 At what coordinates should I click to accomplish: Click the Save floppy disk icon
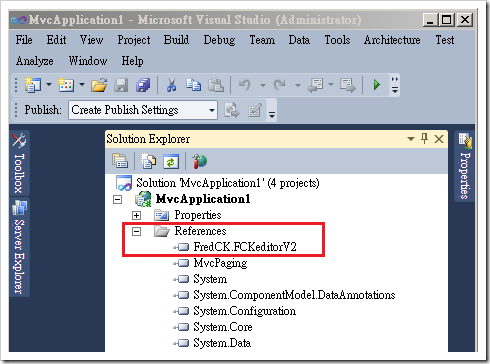[121, 85]
